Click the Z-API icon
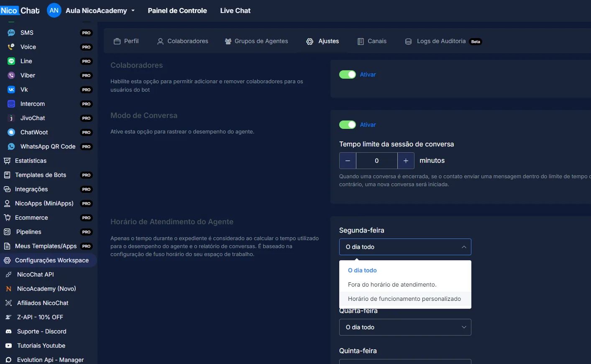The height and width of the screenshot is (364, 591). (8, 317)
